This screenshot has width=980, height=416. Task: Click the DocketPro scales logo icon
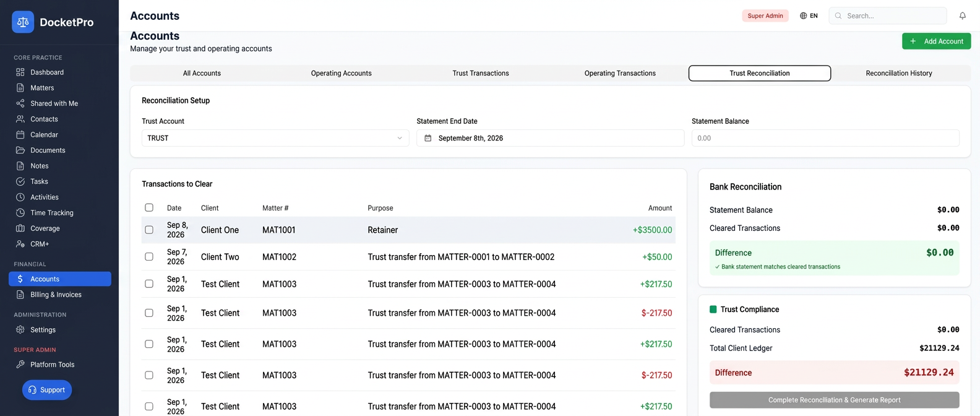23,22
